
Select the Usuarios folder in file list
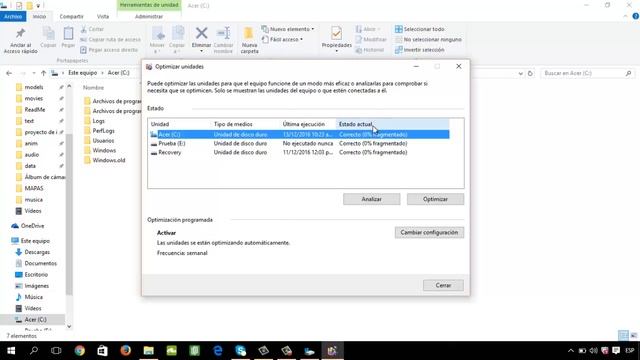tap(103, 140)
